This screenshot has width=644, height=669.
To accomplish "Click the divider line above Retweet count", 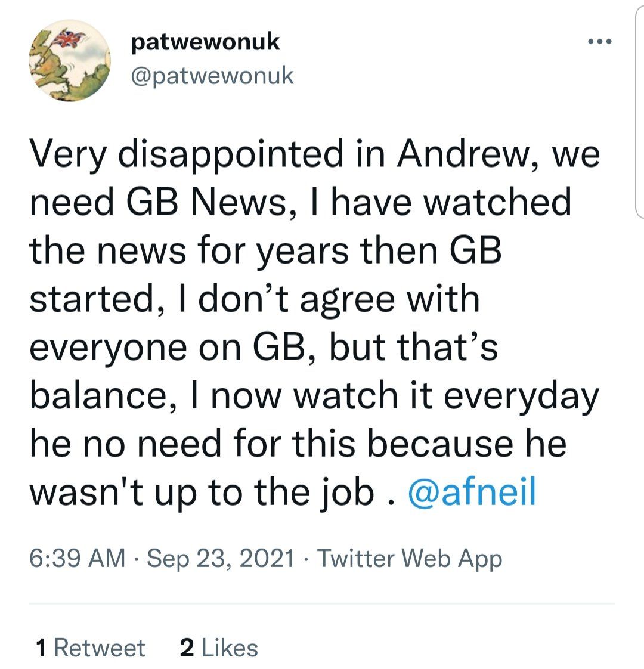I will coord(322,603).
